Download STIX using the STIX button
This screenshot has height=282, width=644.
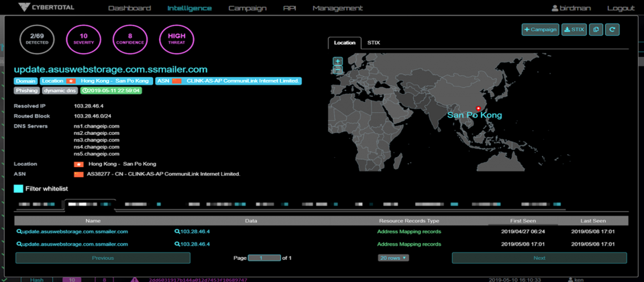coord(574,30)
